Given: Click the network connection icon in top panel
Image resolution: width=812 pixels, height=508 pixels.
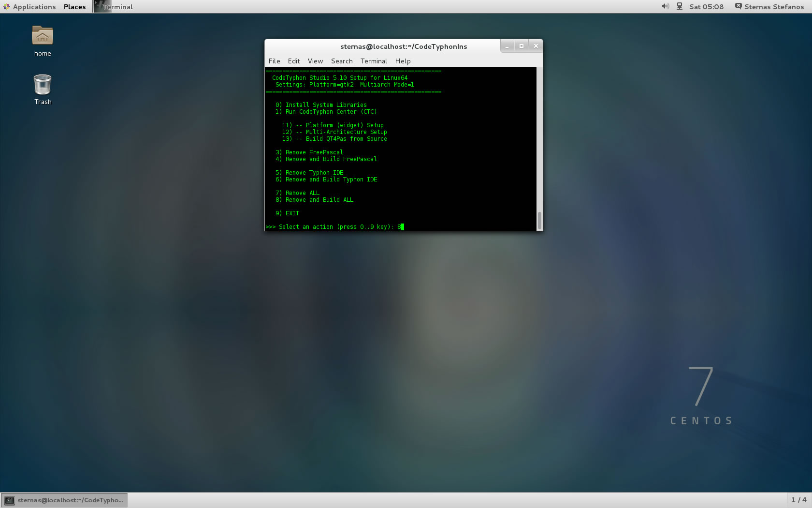Looking at the screenshot, I should 680,6.
